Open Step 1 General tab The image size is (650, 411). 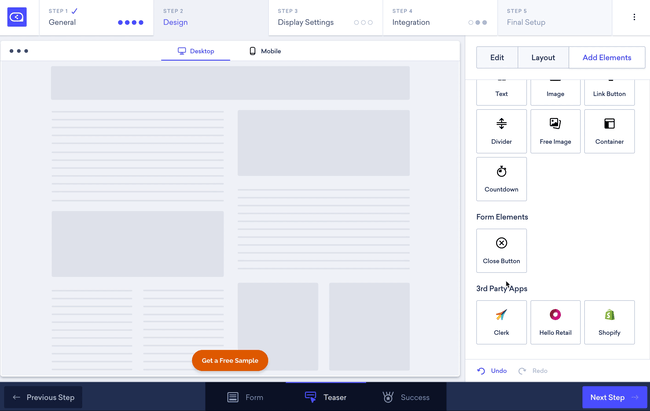[x=96, y=17]
